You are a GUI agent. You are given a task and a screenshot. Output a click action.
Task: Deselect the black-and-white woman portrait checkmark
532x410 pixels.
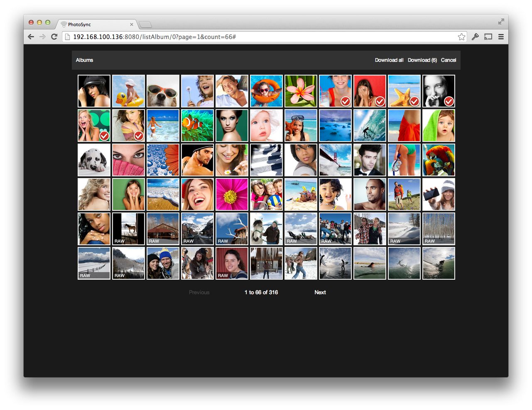click(449, 101)
